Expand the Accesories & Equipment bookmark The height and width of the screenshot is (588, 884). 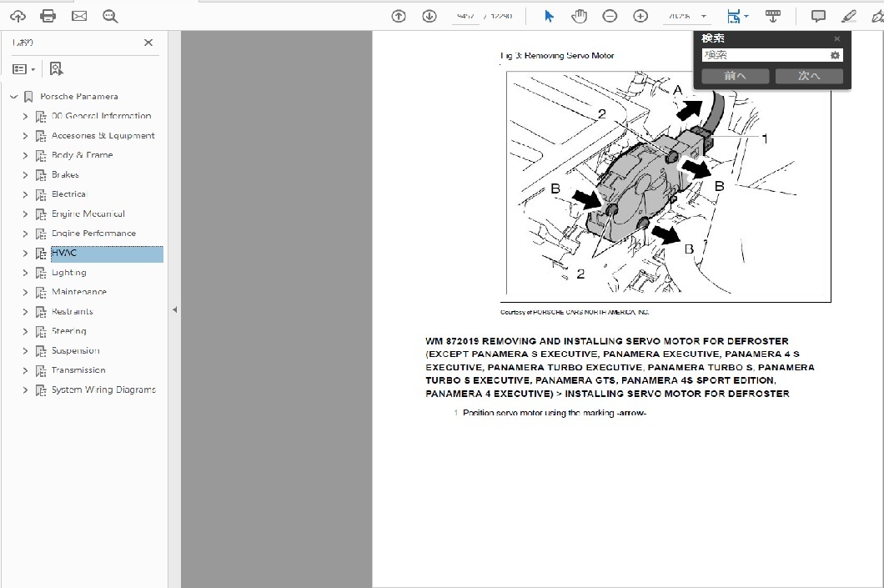coord(25,136)
